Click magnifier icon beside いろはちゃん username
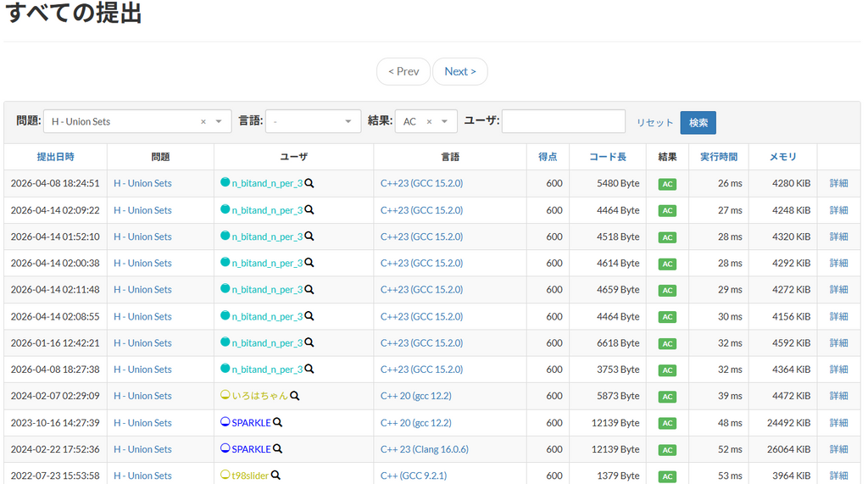This screenshot has height=484, width=868. point(295,396)
